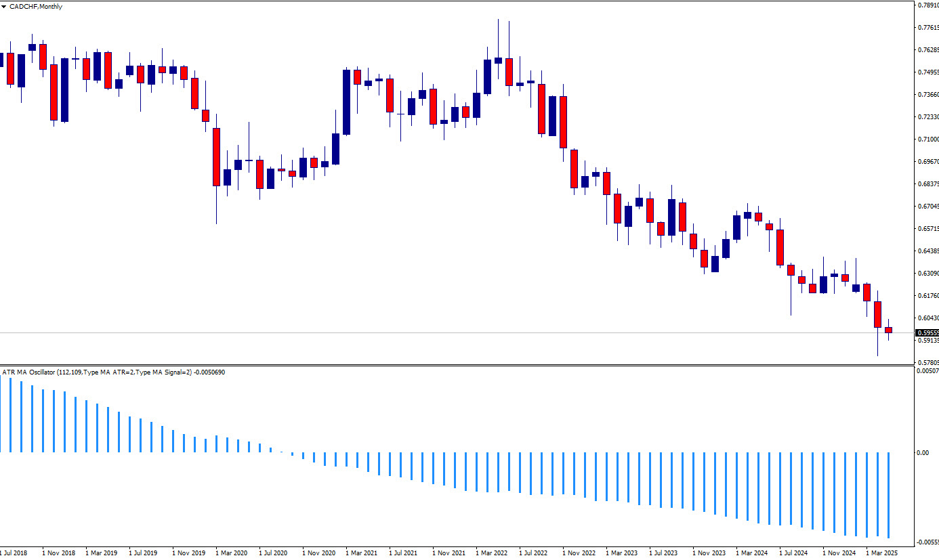Click the 1 Mar 2020 date label

tap(232, 553)
